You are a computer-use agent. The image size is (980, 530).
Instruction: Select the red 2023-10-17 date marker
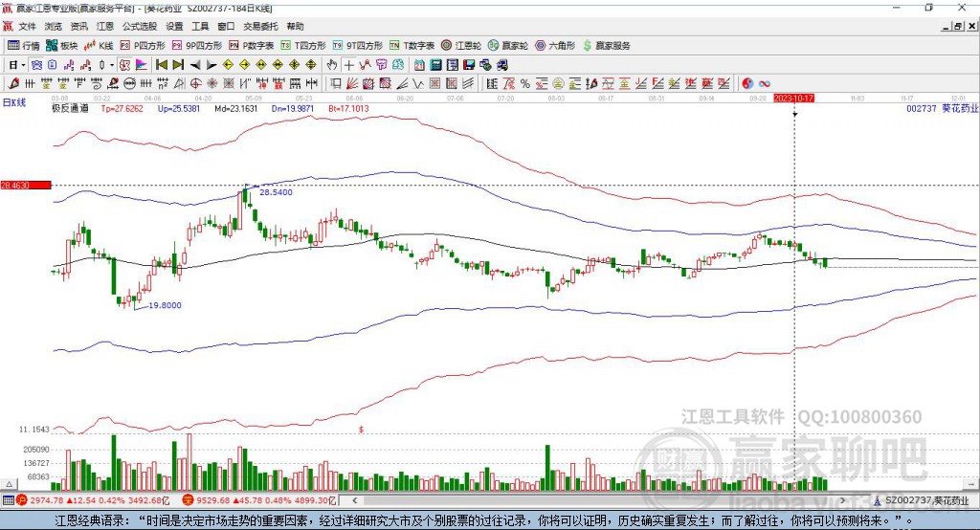coord(793,99)
